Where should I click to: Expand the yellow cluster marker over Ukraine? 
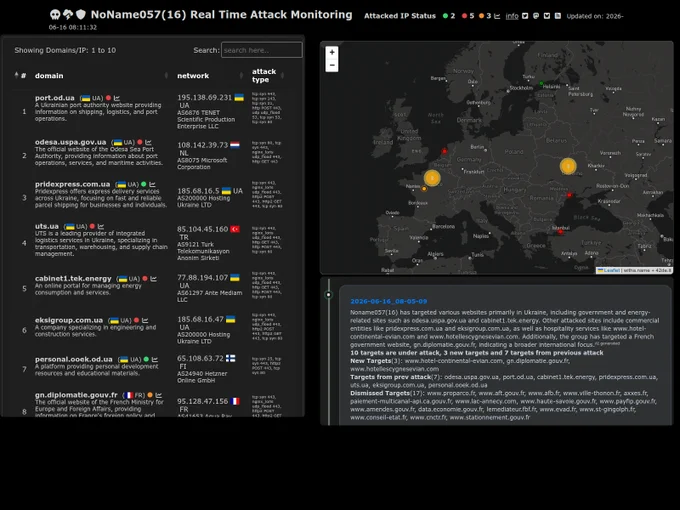click(x=568, y=166)
